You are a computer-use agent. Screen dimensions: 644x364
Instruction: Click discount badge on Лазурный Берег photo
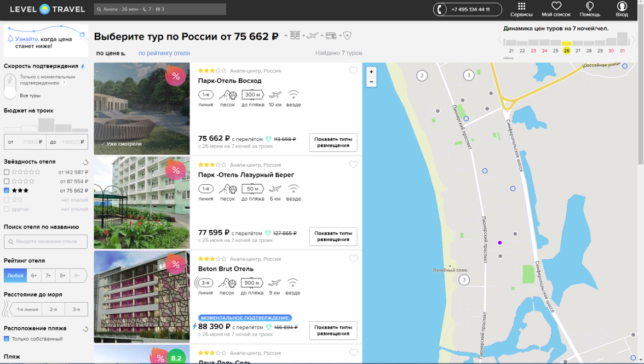pos(175,170)
